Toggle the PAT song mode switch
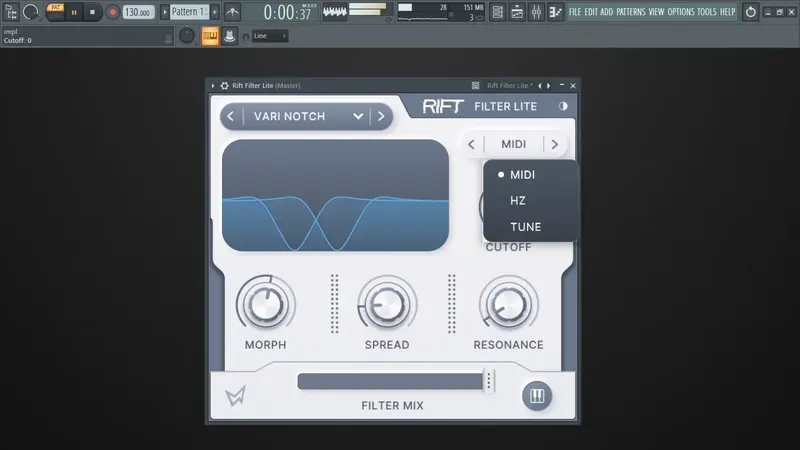 click(55, 11)
